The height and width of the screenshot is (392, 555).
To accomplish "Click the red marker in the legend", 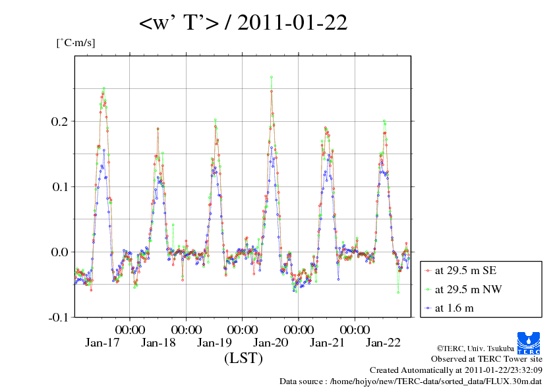I will (428, 271).
